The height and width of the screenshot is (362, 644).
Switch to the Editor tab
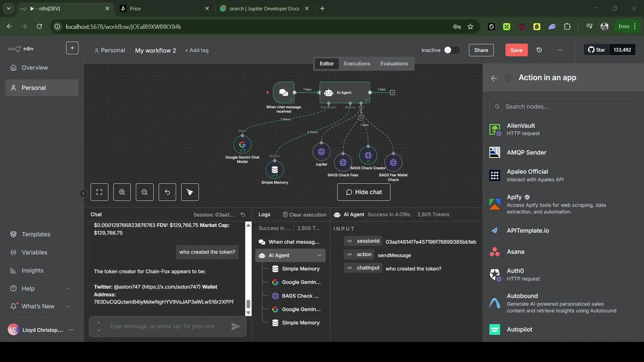coord(327,64)
